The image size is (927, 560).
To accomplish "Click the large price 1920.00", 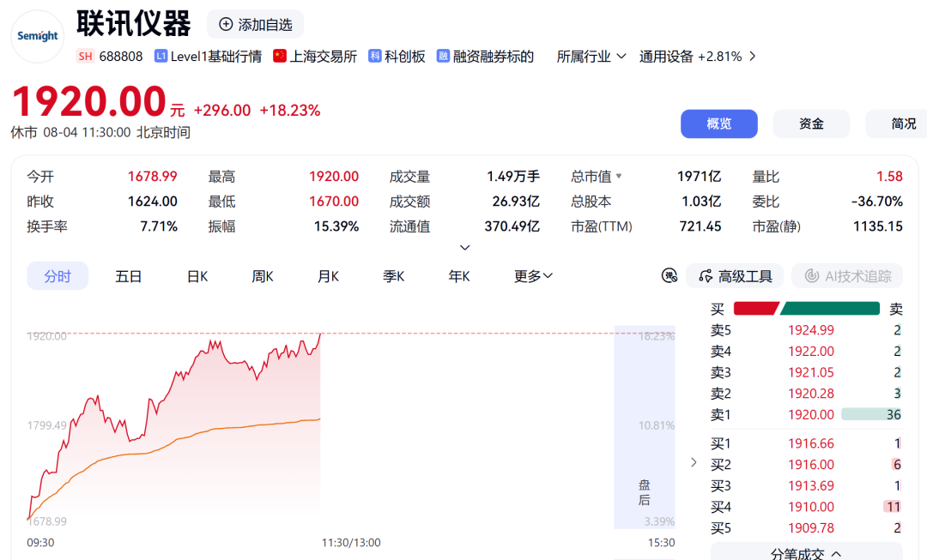I will coord(89,101).
